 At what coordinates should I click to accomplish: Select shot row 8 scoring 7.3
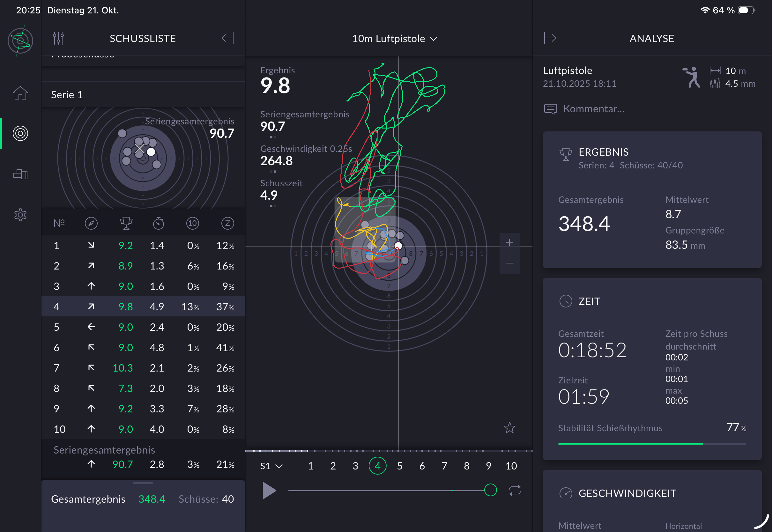pos(143,388)
